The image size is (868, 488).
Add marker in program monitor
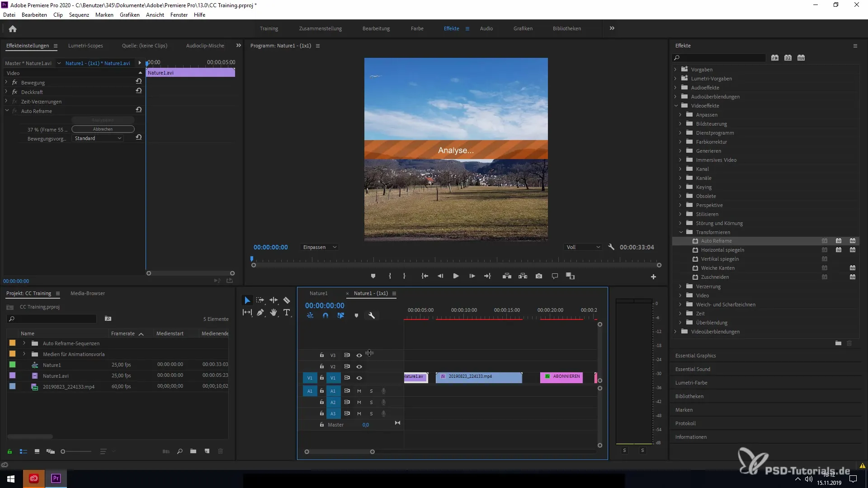(373, 276)
